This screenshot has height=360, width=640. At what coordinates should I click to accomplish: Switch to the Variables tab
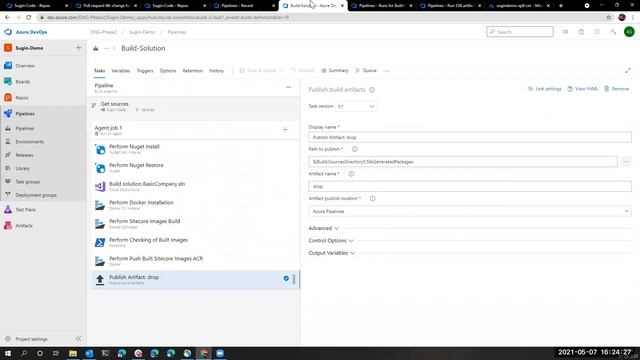point(121,71)
